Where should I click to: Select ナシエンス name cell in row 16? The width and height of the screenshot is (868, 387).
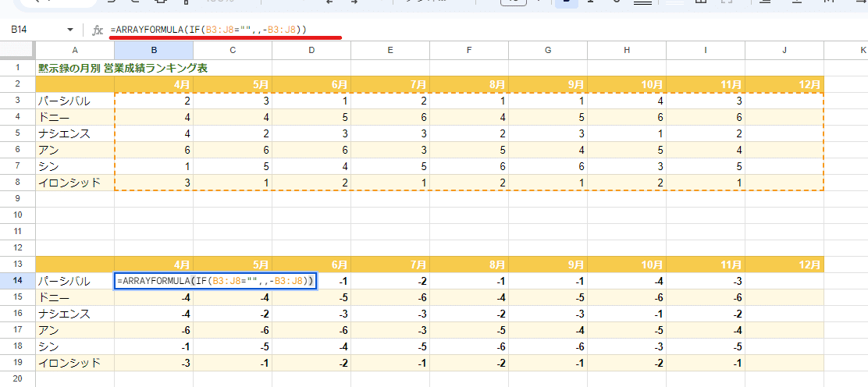click(x=75, y=314)
